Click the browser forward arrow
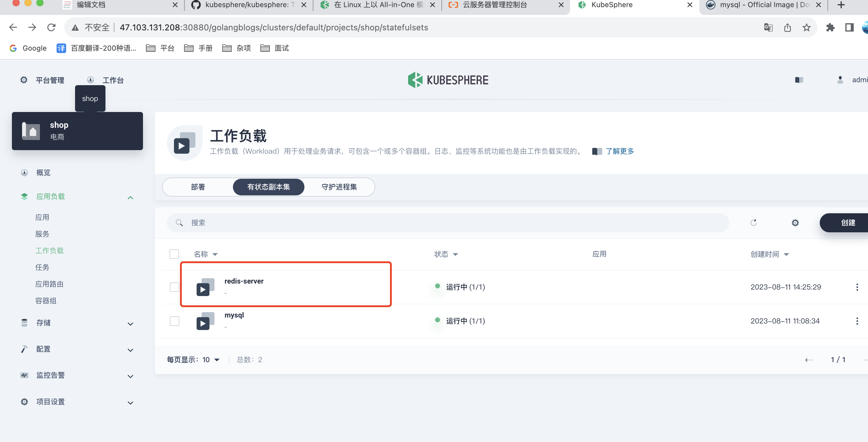Screen dimensions: 868x442 [x=32, y=27]
